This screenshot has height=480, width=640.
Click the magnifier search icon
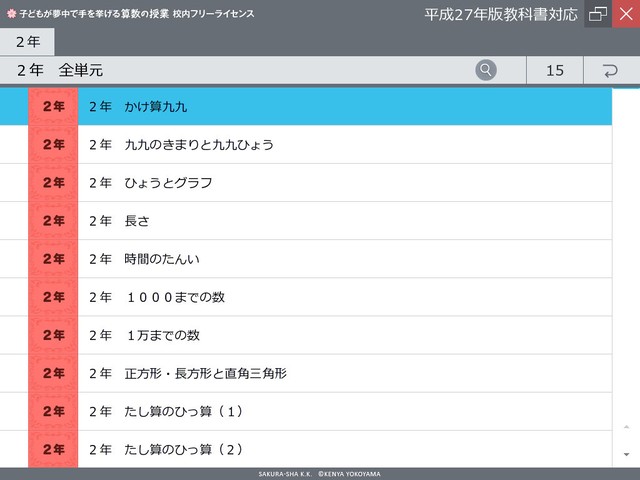pos(486,70)
